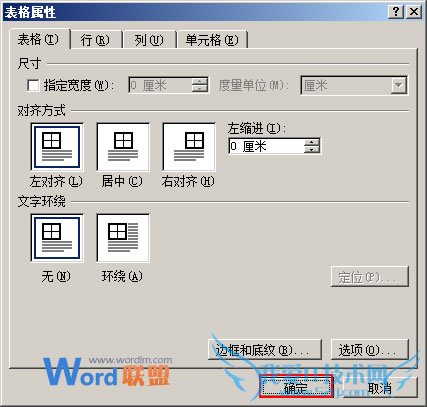Select the left alignment (左对齐) icon
The width and height of the screenshot is (427, 407).
(56, 147)
